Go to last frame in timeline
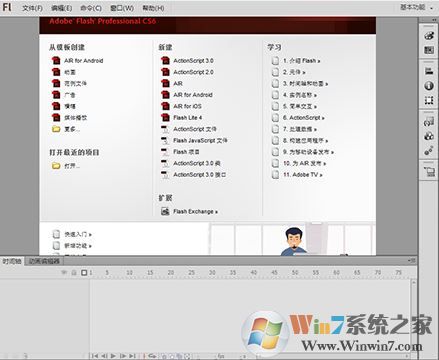The width and height of the screenshot is (439, 360). [132, 356]
